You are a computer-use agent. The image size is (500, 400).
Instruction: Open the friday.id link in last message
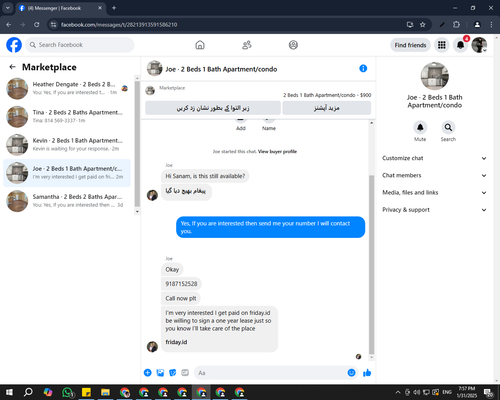[176, 342]
